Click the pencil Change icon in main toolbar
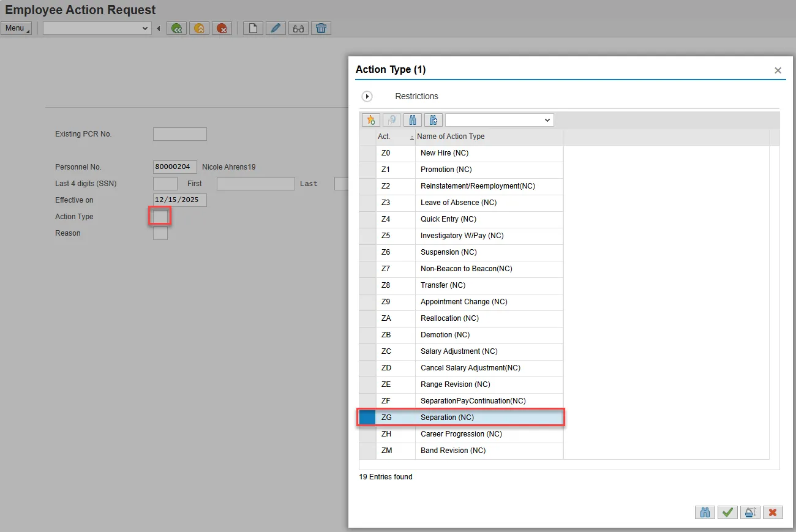796x532 pixels. click(276, 28)
